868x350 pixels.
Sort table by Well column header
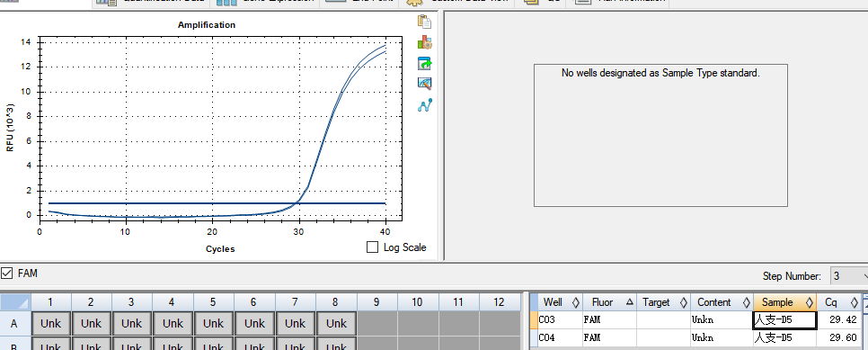coord(560,302)
